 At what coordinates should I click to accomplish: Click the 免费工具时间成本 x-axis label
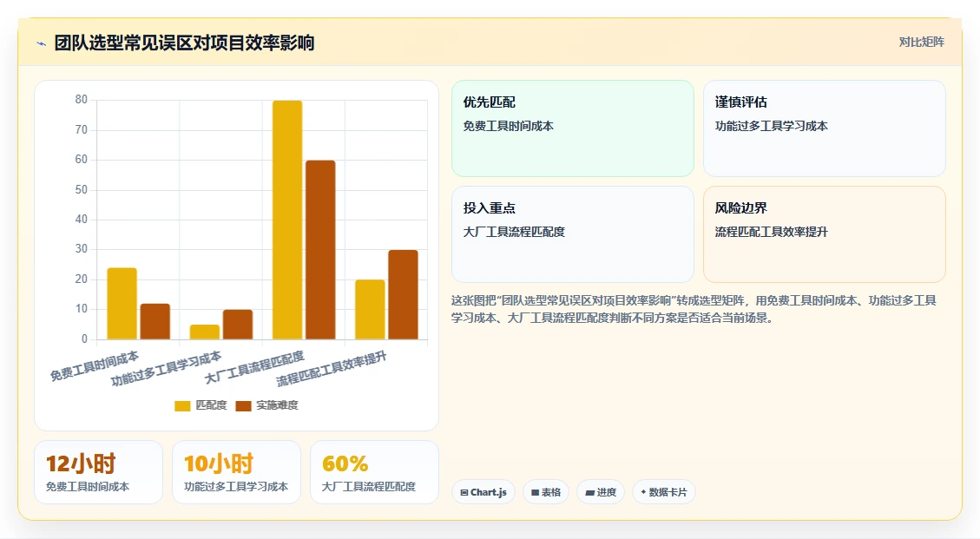point(95,366)
